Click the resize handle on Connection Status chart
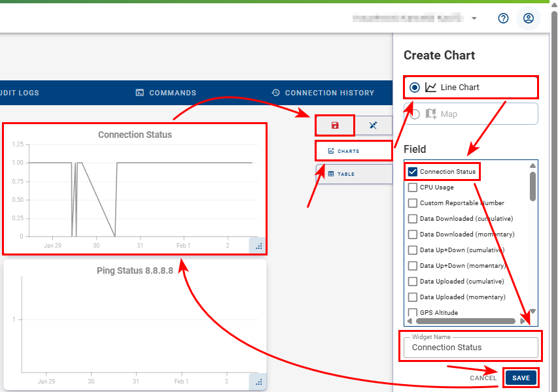Viewport: 558px width, 392px height. [x=258, y=246]
